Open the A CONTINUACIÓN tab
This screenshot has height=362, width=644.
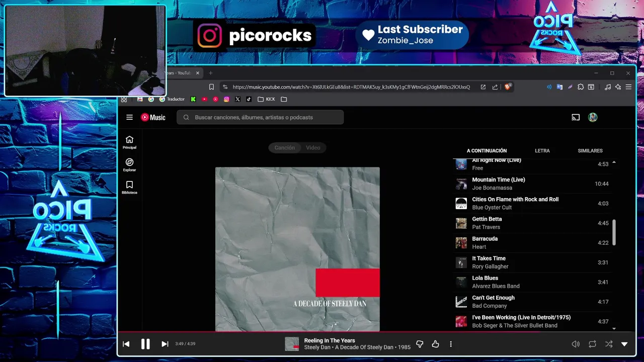point(487,151)
